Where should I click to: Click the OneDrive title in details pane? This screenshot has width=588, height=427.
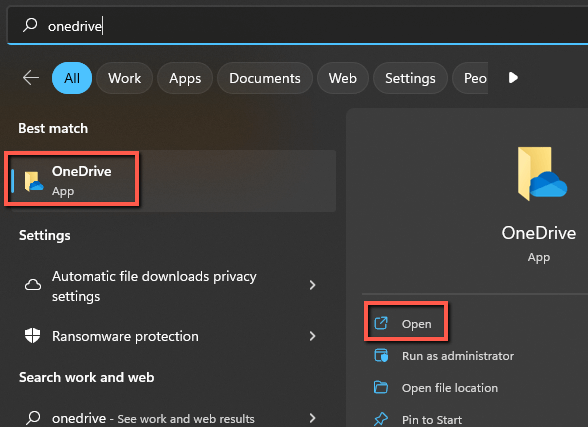(538, 233)
